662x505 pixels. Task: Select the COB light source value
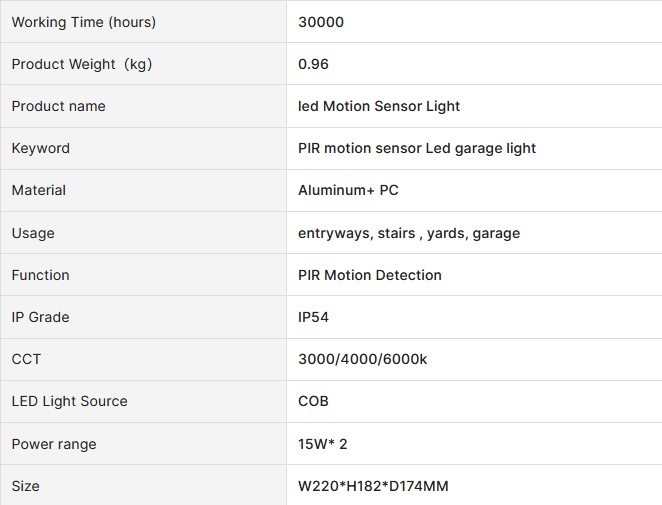click(314, 401)
